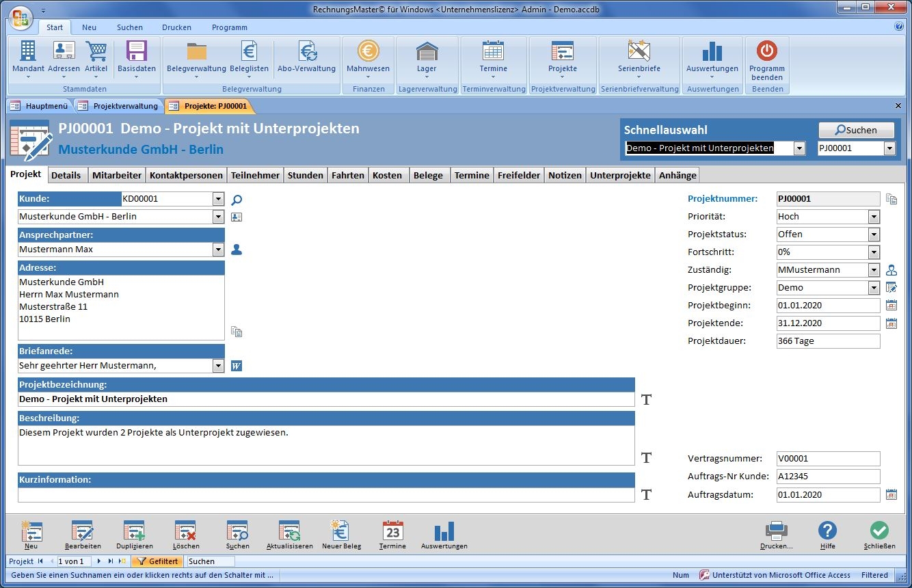This screenshot has width=912, height=588.
Task: Switch to the Hauptmenü document tab
Action: click(40, 106)
